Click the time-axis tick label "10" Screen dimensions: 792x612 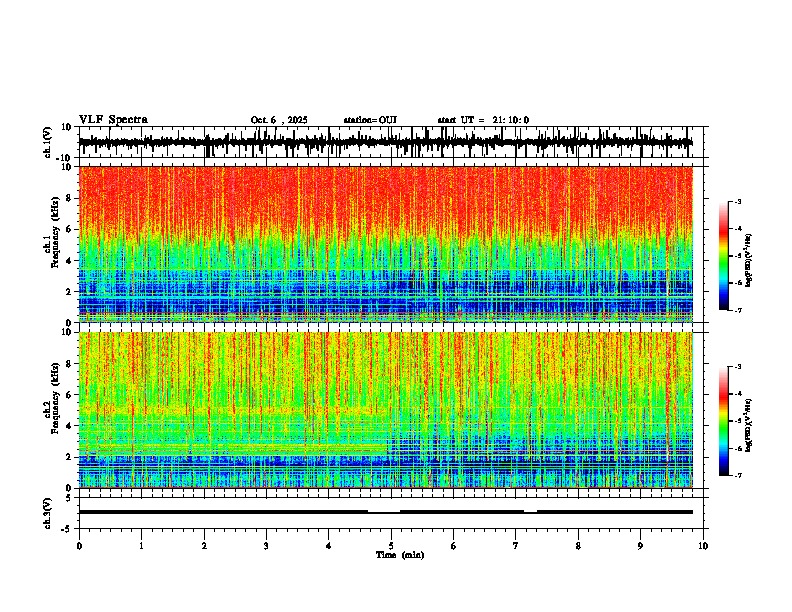[703, 546]
